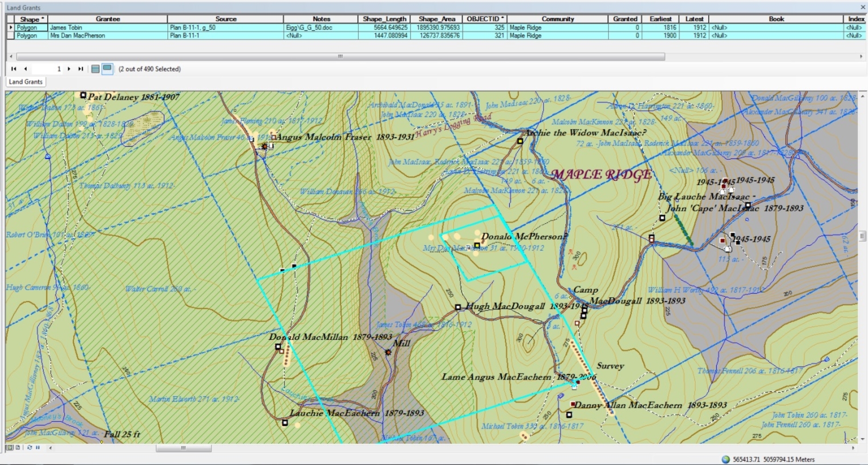The width and height of the screenshot is (868, 465).
Task: Switch map to Data View
Action: pos(10,448)
